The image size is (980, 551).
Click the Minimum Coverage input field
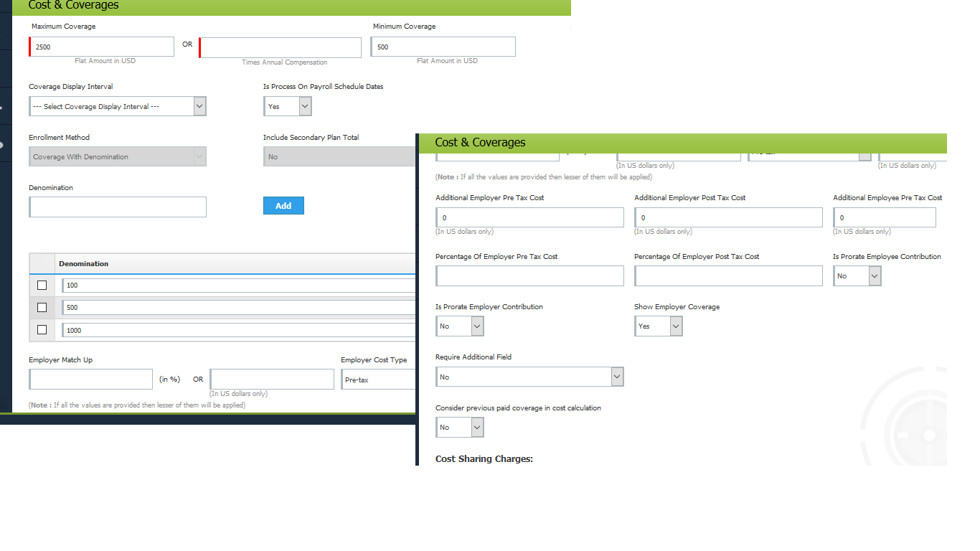(443, 47)
